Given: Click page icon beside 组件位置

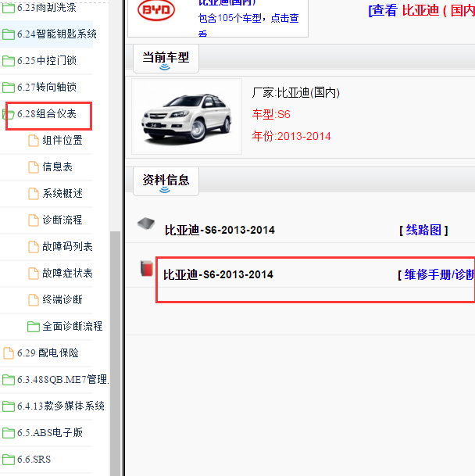Looking at the screenshot, I should point(34,141).
